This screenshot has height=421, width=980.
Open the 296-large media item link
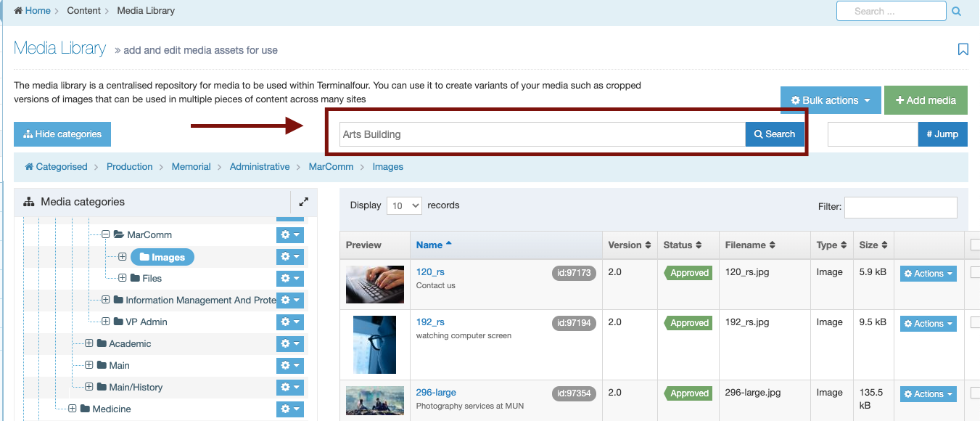pos(436,393)
